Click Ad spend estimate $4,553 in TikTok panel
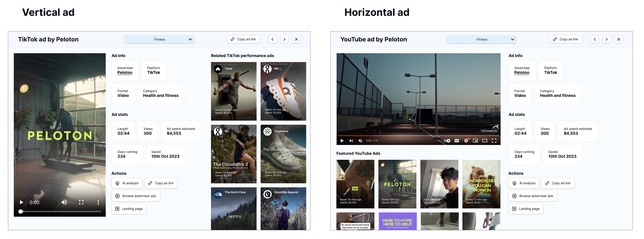The width and height of the screenshot is (644, 239). pyautogui.click(x=181, y=131)
